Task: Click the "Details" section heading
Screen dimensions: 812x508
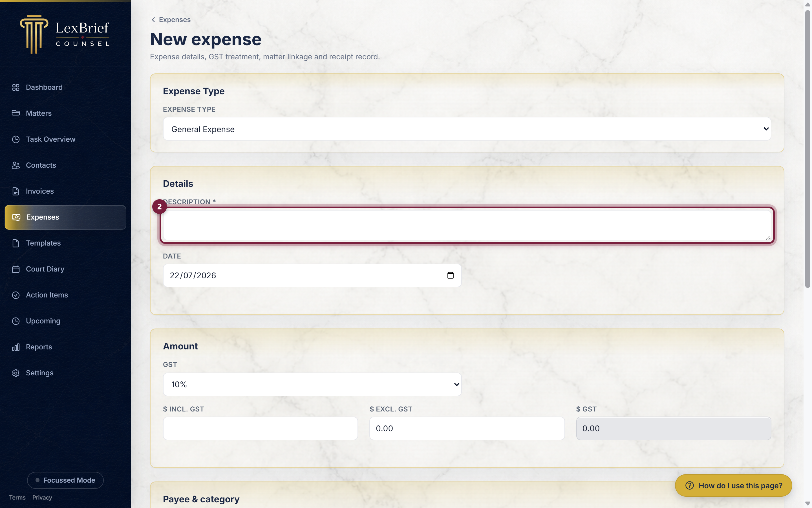Action: [x=178, y=184]
